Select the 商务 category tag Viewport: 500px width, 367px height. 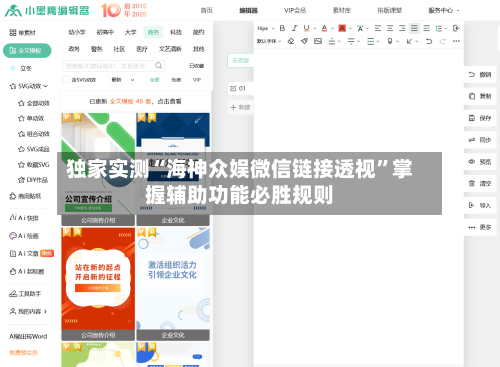153,32
